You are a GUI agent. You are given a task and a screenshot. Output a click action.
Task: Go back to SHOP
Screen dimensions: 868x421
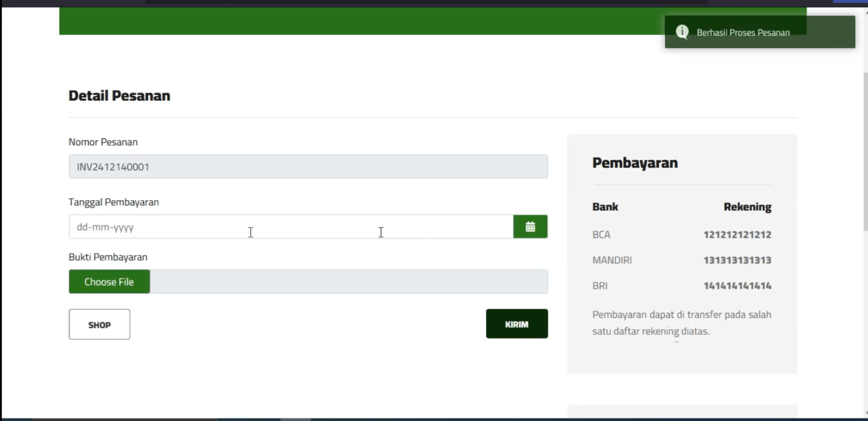99,325
